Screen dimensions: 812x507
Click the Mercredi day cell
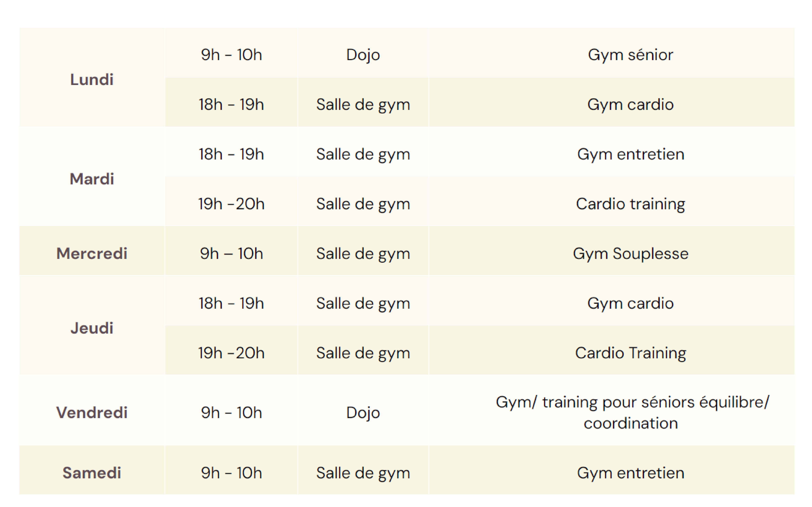pyautogui.click(x=92, y=253)
